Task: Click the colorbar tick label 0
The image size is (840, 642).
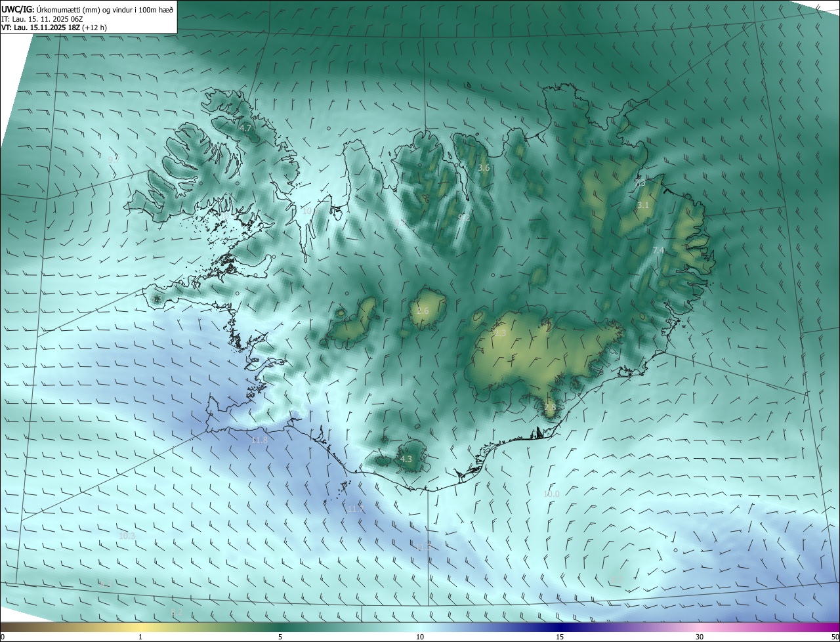Action: pyautogui.click(x=2, y=637)
